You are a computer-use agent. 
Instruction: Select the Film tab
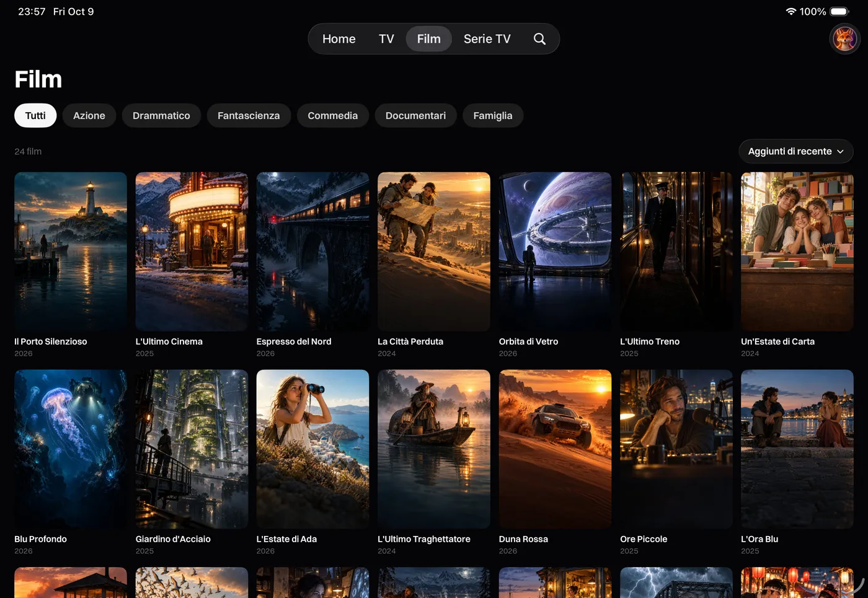[x=429, y=39]
